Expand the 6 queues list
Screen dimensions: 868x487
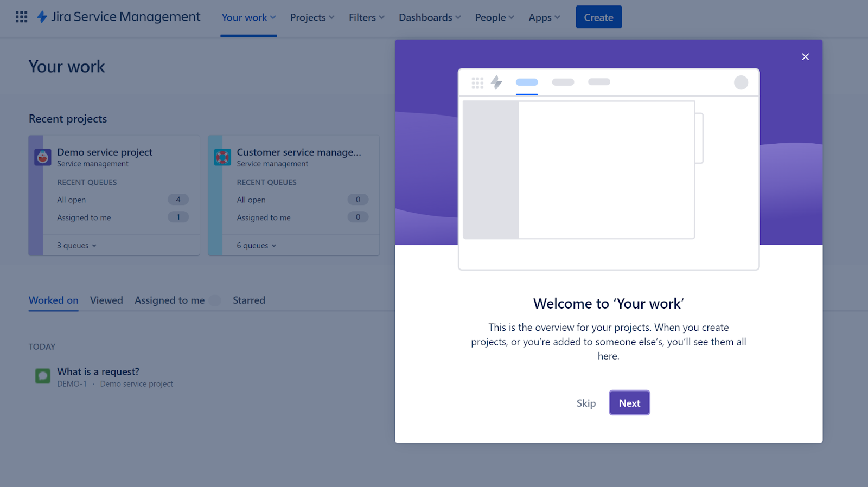[256, 246]
